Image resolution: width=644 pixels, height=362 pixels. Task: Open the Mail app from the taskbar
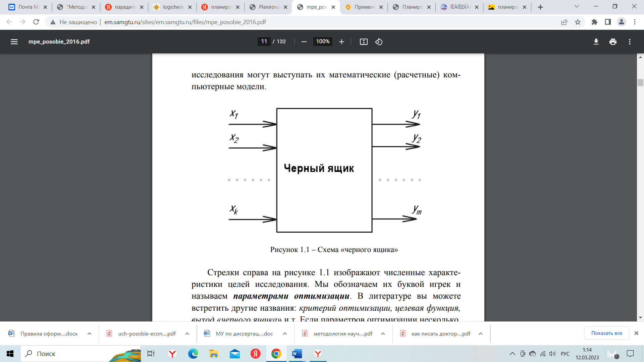click(x=235, y=354)
